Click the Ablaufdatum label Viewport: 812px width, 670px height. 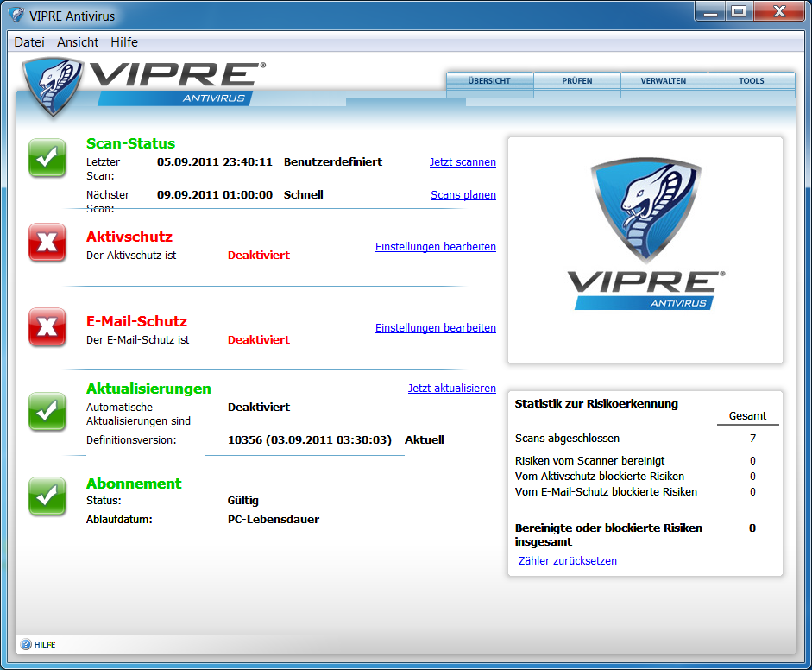coord(119,519)
